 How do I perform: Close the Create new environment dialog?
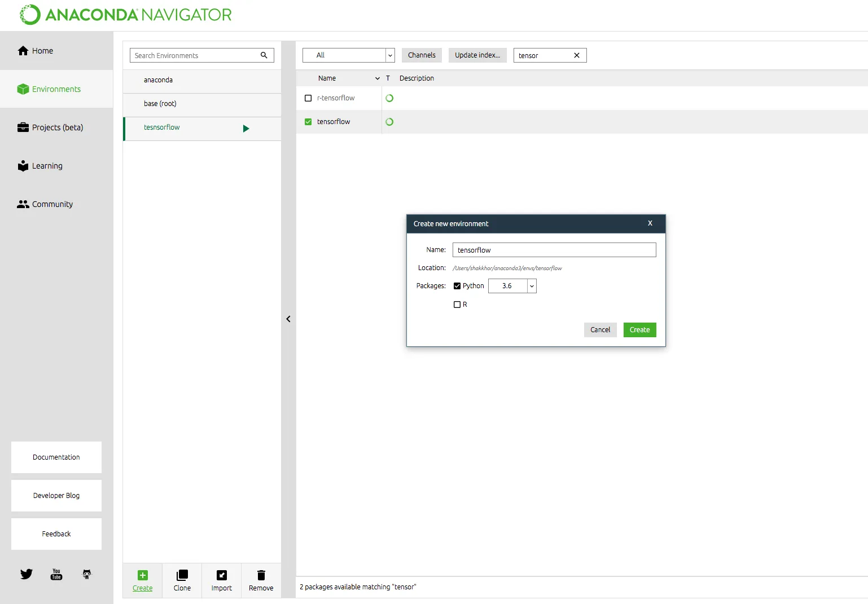650,223
